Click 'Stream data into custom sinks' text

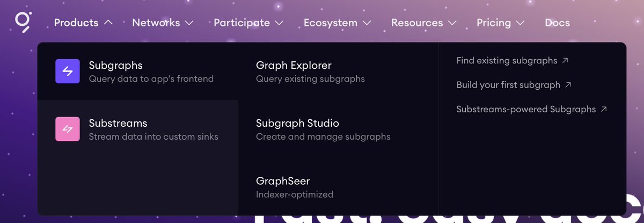tap(153, 136)
